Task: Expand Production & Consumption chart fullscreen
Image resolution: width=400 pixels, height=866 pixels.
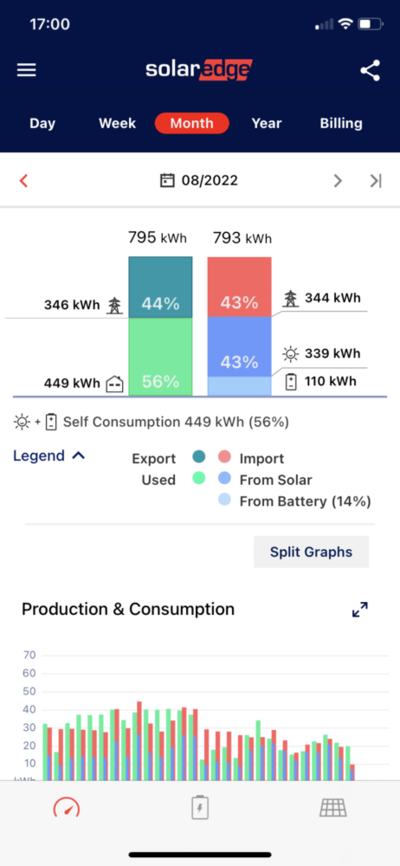Action: pyautogui.click(x=360, y=610)
